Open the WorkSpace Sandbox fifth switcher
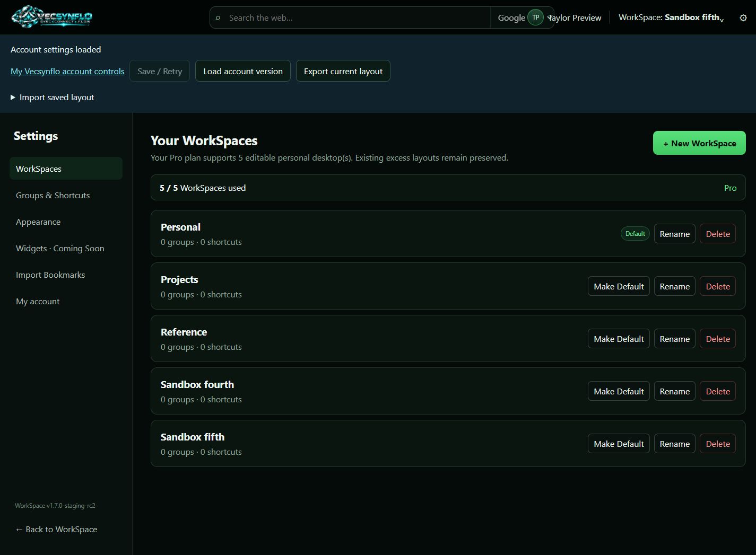 tap(671, 17)
